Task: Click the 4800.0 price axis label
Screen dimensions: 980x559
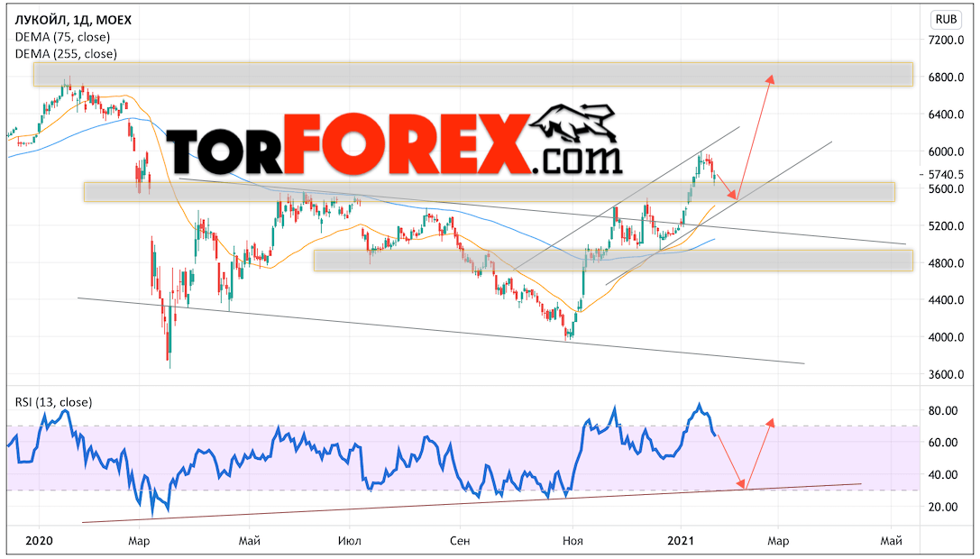Action: coord(947,263)
